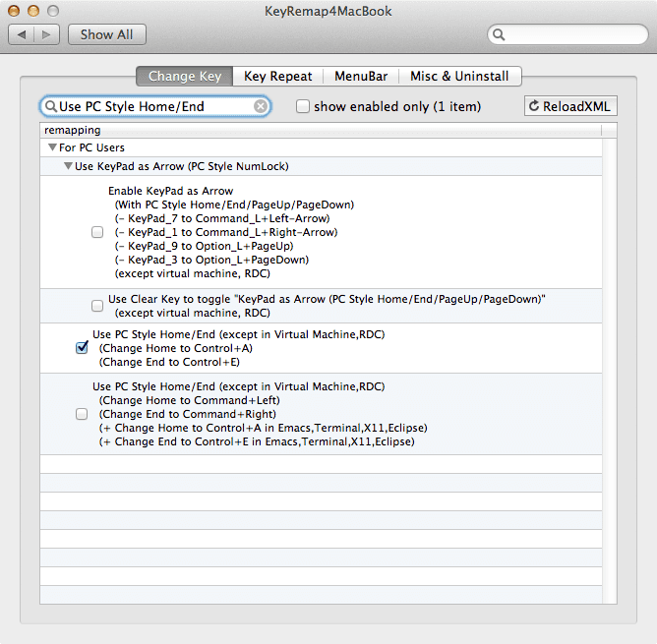Click the remapping list vertical scrollbar
The image size is (657, 644).
click(609, 371)
